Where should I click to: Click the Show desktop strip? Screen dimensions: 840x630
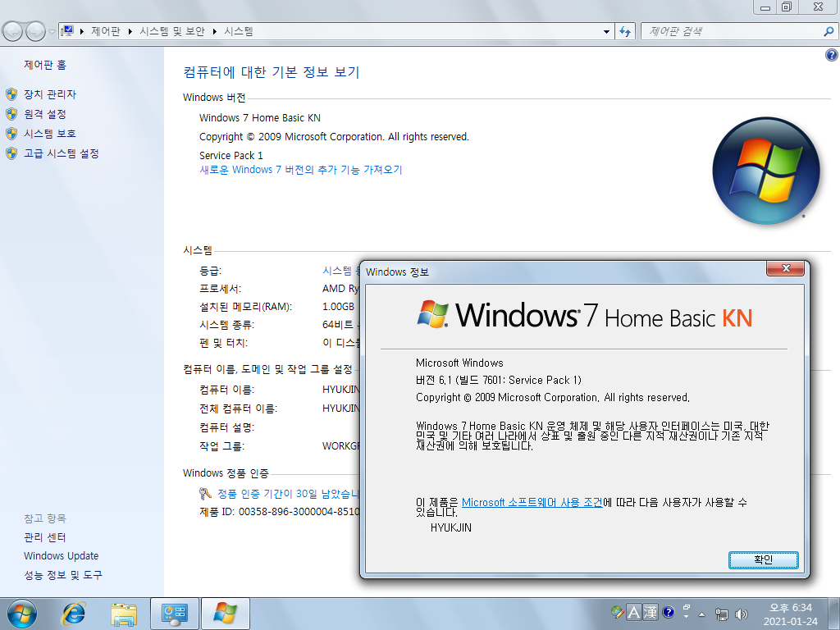[x=834, y=614]
